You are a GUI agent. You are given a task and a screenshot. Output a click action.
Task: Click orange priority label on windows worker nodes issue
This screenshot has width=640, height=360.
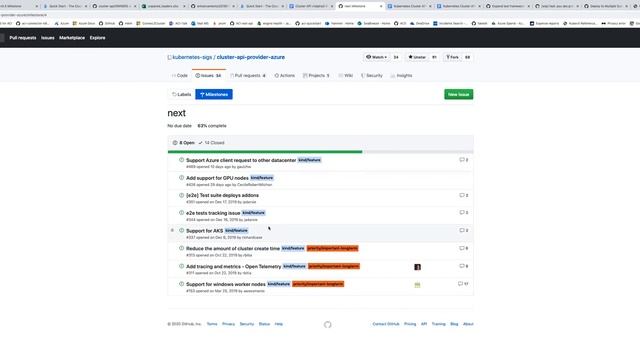(318, 284)
